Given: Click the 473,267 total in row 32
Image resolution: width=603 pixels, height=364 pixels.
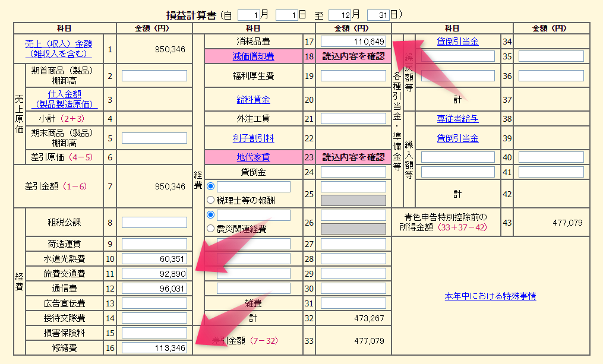Looking at the screenshot, I should click(x=369, y=318).
